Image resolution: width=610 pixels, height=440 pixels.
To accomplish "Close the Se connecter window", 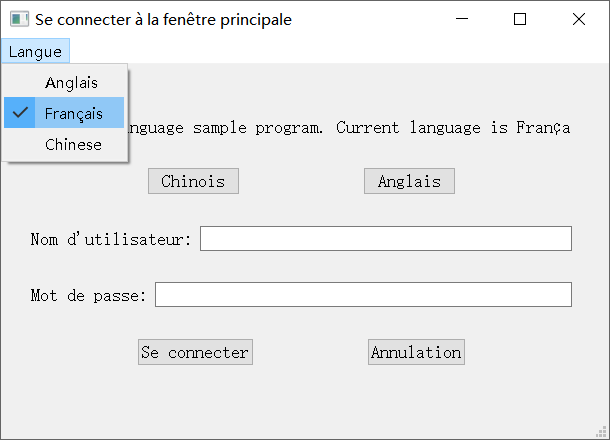I will tap(578, 19).
